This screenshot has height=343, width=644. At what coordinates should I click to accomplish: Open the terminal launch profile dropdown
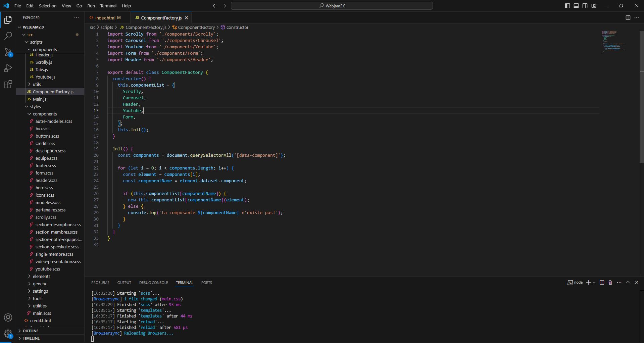(594, 283)
